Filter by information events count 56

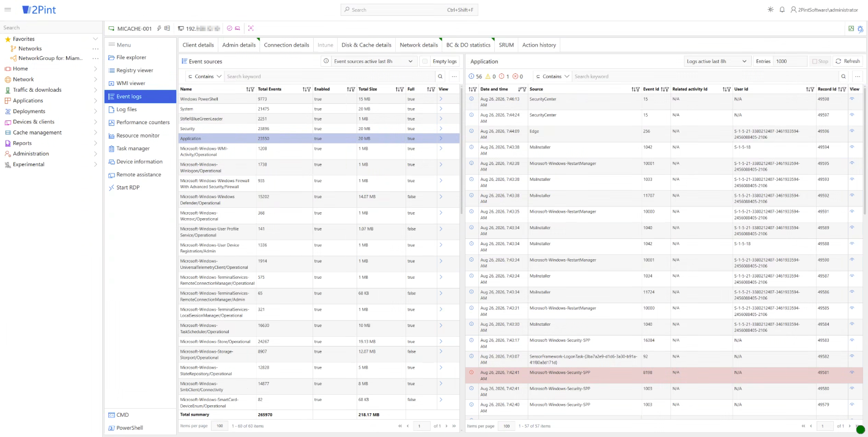point(475,76)
